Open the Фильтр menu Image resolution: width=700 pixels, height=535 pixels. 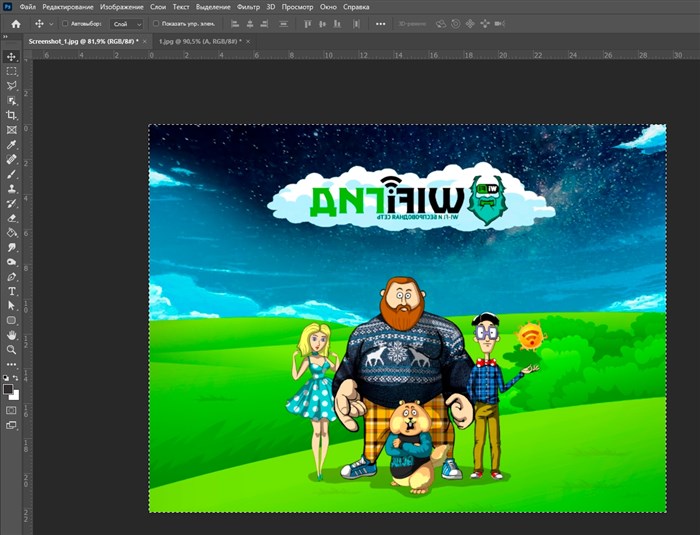248,7
